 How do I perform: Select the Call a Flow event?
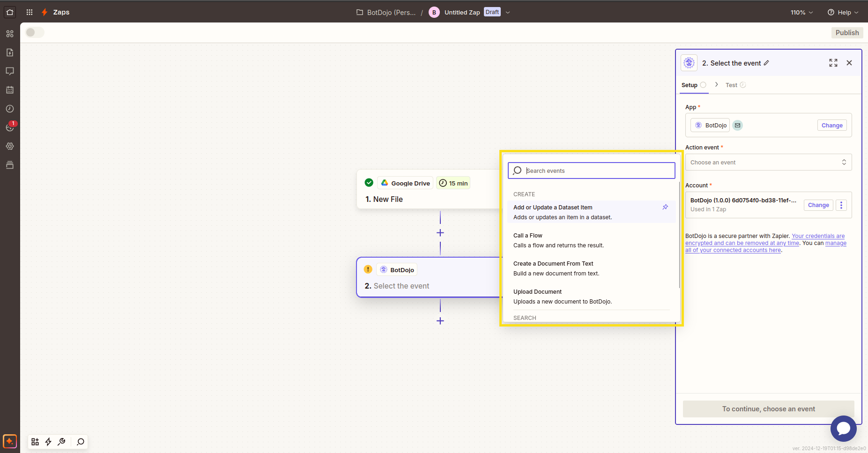click(591, 240)
